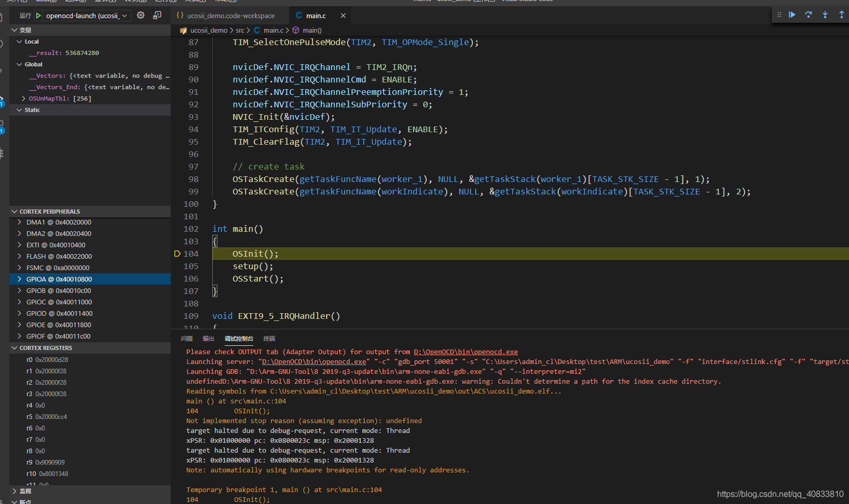Image resolution: width=849 pixels, height=504 pixels.
Task: Expand GPIOC peripheral
Action: point(20,302)
